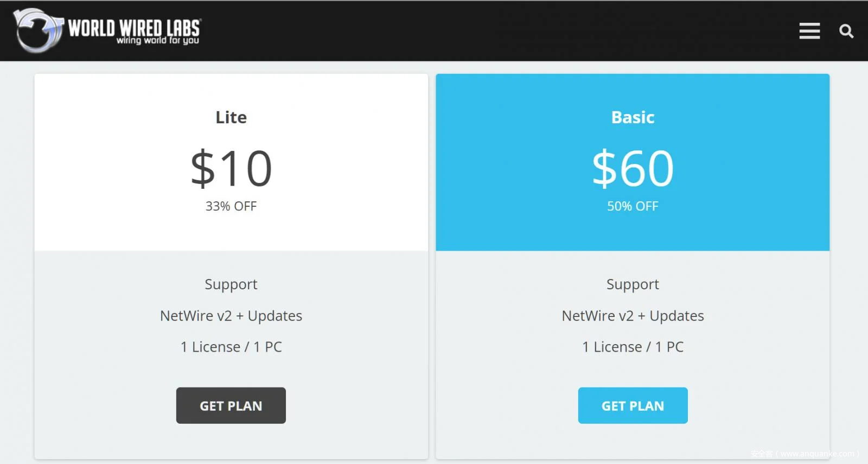This screenshot has width=868, height=464.
Task: Click the 50% OFF discount label
Action: (x=633, y=206)
